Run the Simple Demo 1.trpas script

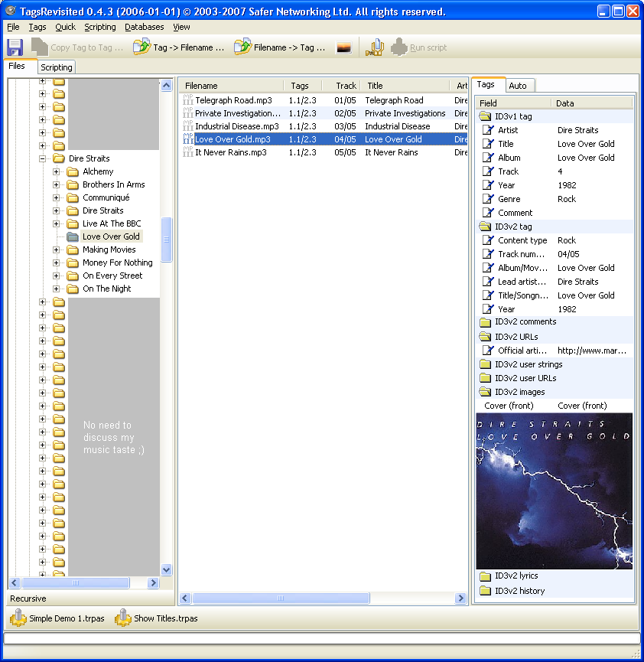coord(54,618)
